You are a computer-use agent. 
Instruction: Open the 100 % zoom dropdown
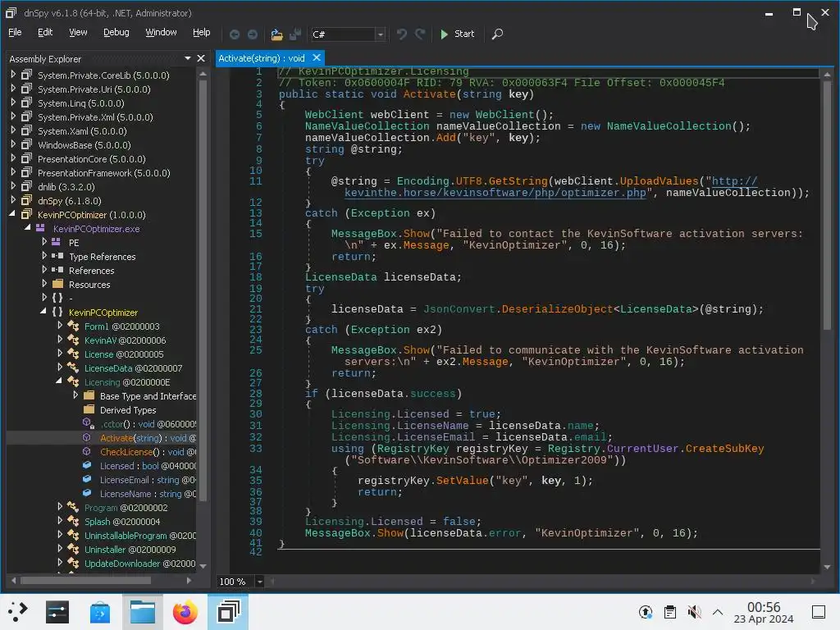(260, 582)
